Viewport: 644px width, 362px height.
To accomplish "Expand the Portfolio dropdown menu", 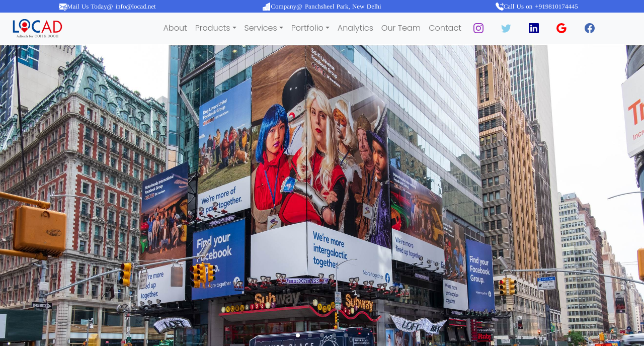I will click(310, 28).
